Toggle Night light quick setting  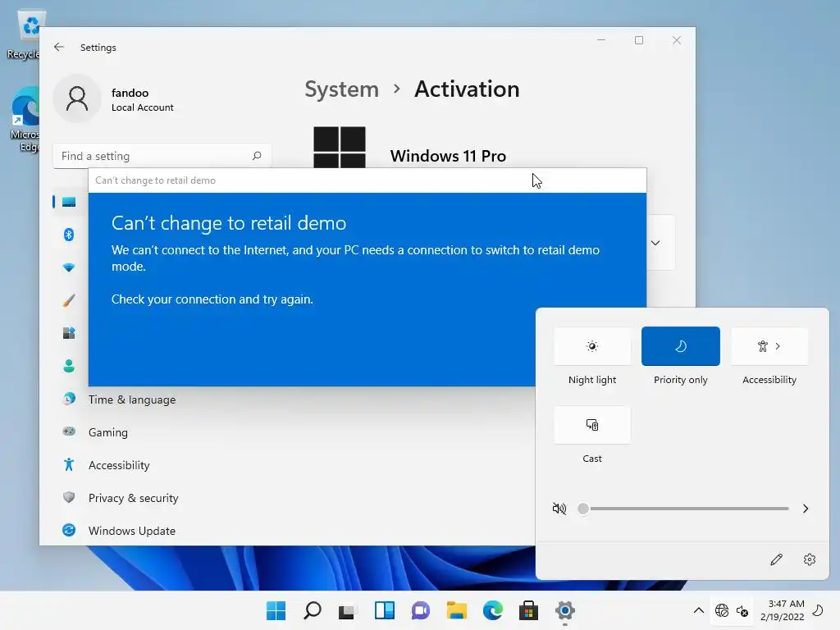592,346
